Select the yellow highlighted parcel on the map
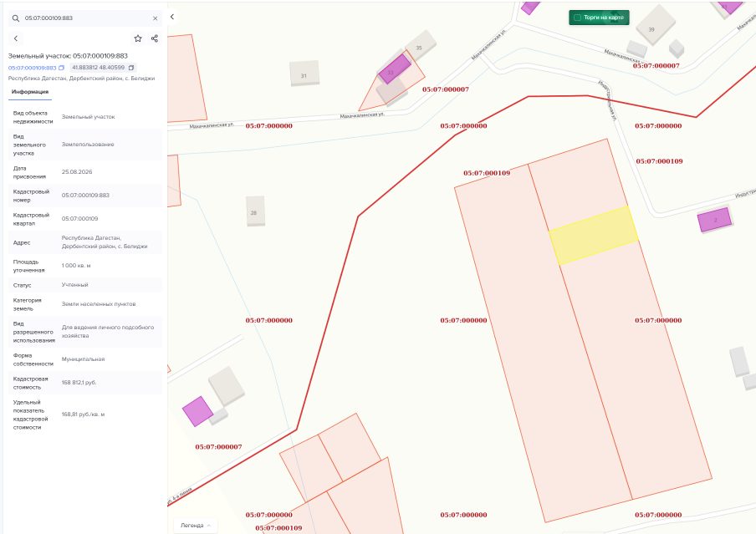756x534 pixels. click(594, 236)
